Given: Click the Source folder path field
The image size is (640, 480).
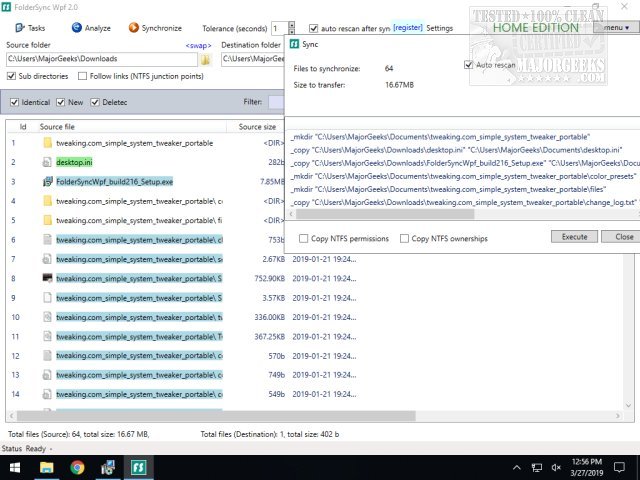Looking at the screenshot, I should tap(102, 59).
